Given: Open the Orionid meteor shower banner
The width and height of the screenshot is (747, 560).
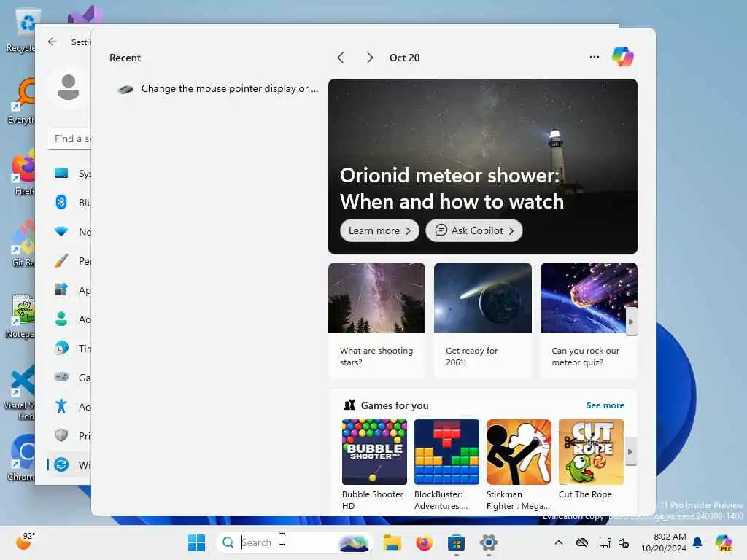Looking at the screenshot, I should tap(483, 166).
